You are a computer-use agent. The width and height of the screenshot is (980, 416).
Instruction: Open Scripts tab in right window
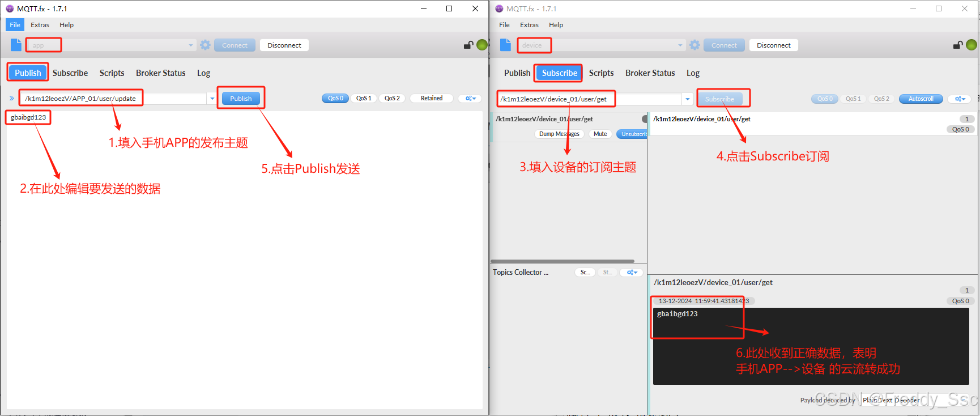(601, 73)
